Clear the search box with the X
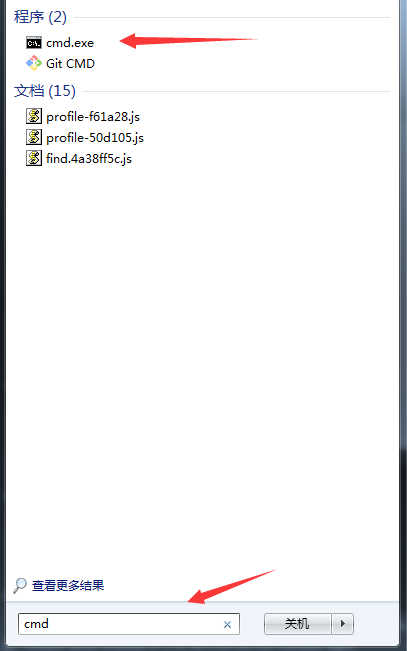 tap(227, 624)
